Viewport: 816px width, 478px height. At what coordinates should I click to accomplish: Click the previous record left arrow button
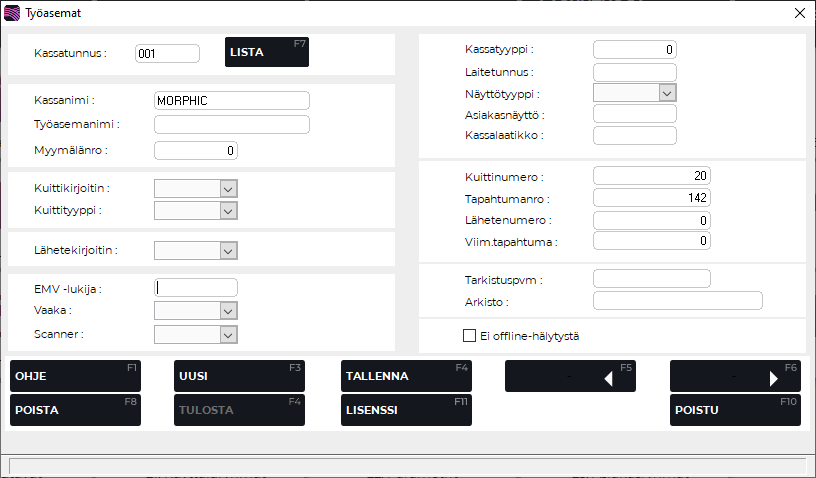click(x=570, y=376)
